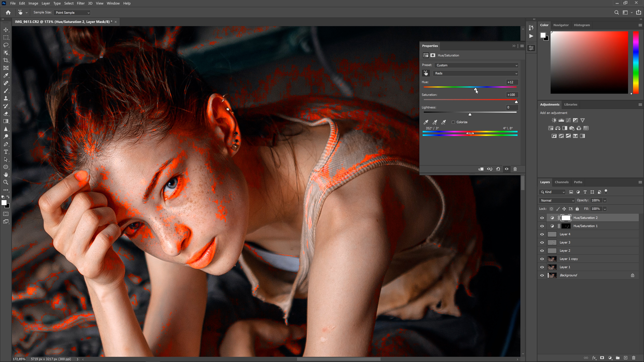
Task: Hide the Hue/Saturation 1 layer
Action: pyautogui.click(x=542, y=226)
